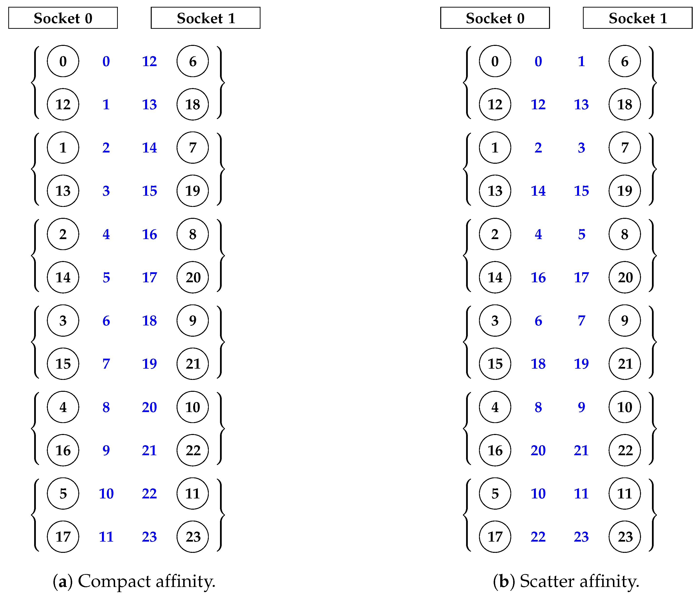Viewport: 700px width, 596px height.
Task: Click blue thread number 23 in compact diagram
Action: click(149, 536)
